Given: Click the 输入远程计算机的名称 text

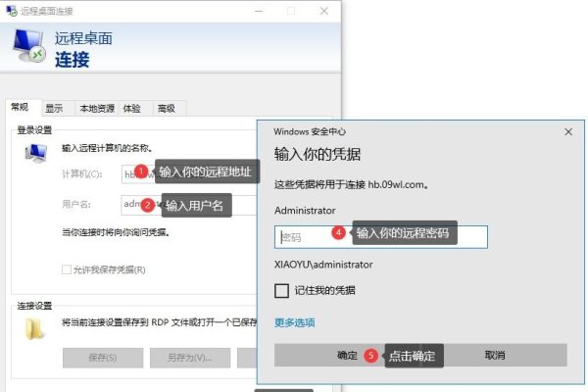Looking at the screenshot, I should tap(107, 148).
